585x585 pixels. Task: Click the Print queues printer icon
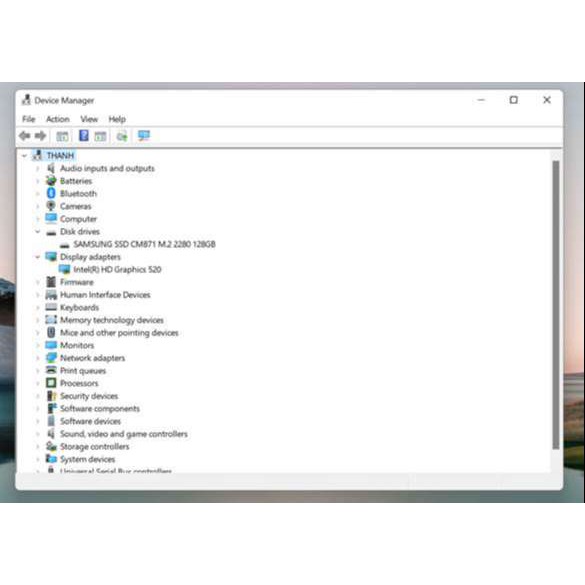tap(51, 370)
